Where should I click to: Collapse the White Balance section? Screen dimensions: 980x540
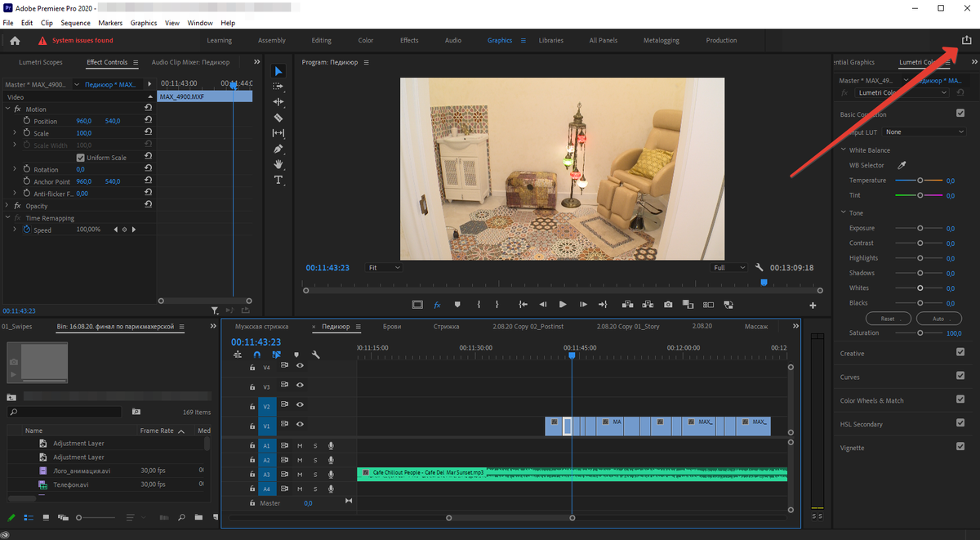(843, 150)
